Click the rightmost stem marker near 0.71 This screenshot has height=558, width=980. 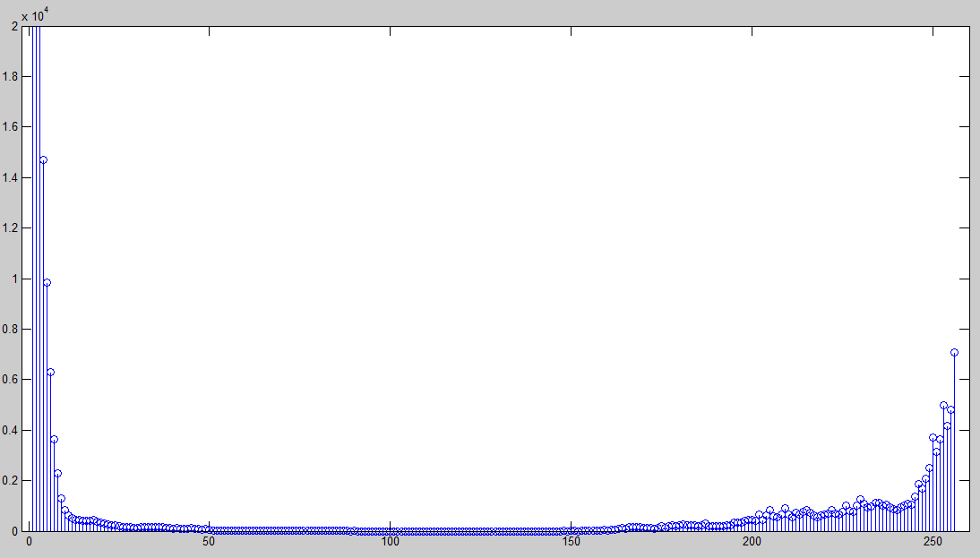954,352
